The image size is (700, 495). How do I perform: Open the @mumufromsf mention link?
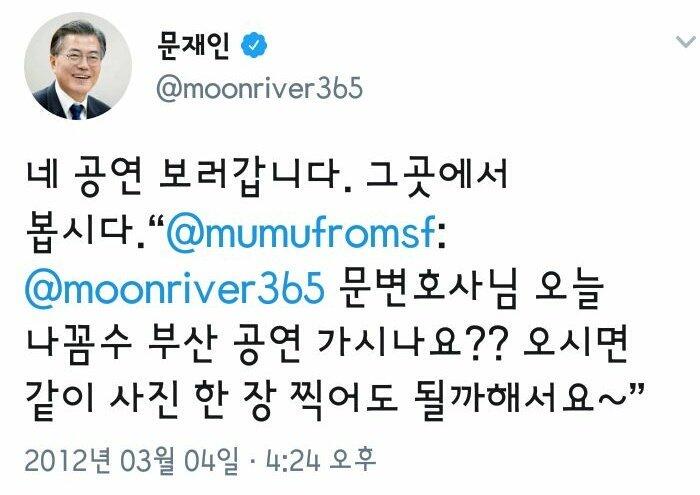click(300, 232)
